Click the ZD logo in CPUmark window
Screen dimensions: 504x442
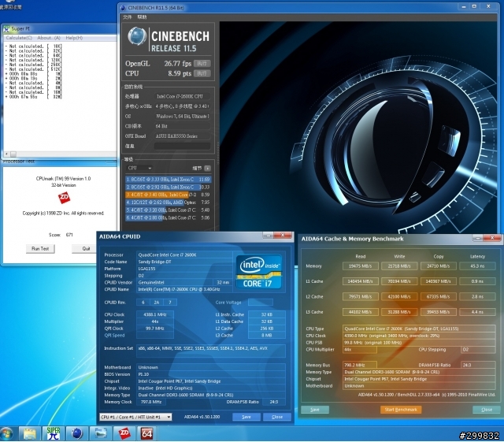click(x=64, y=197)
